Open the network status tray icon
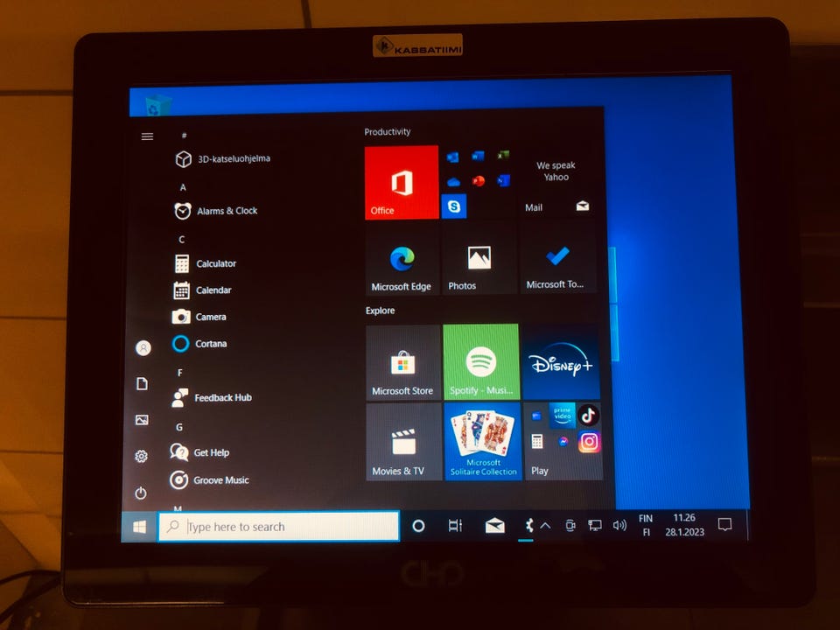 tap(595, 526)
